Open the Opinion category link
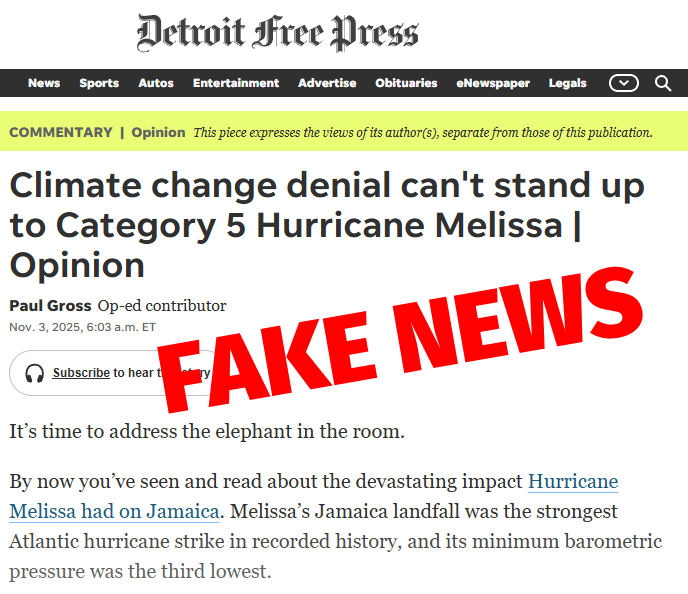The height and width of the screenshot is (594, 688). click(x=158, y=132)
